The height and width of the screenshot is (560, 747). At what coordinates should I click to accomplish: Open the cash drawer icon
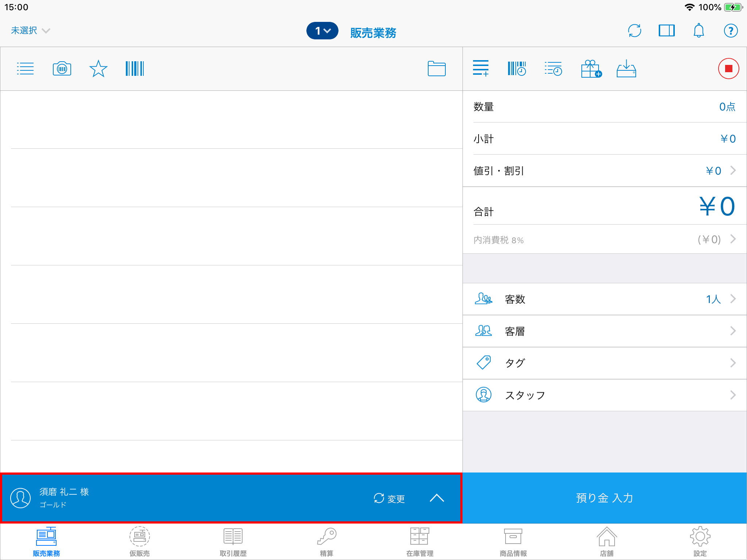pos(626,69)
